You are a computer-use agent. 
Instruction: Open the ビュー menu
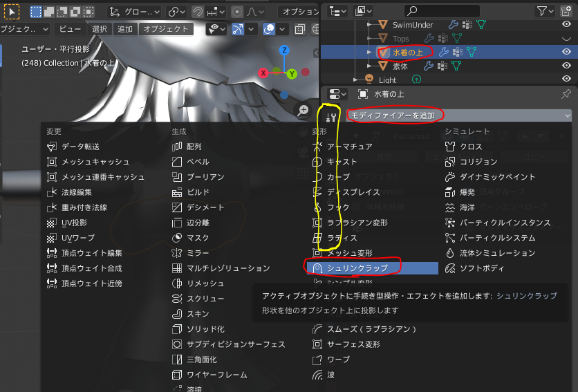pos(71,29)
